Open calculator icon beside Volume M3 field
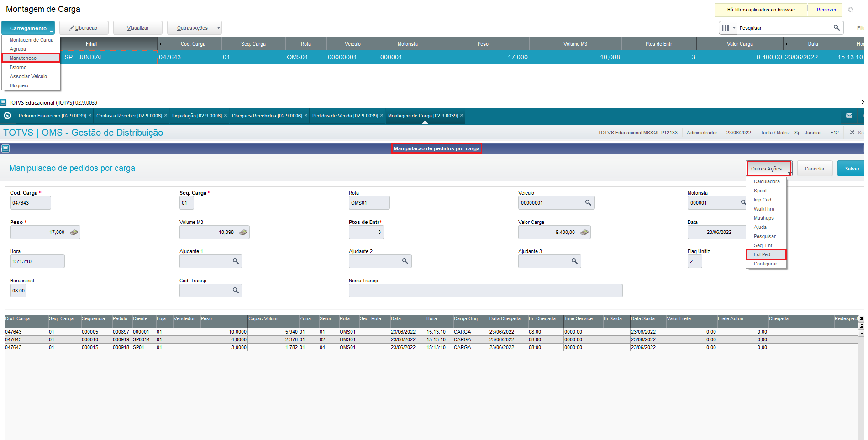This screenshot has width=868, height=440. 243,232
